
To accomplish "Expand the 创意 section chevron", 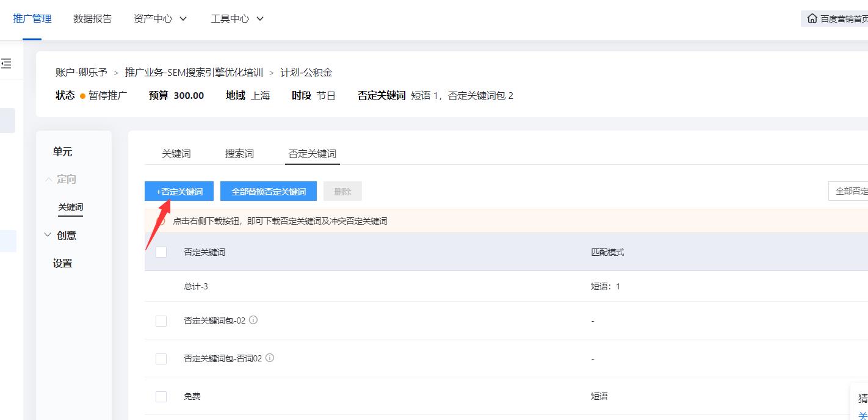I will tap(48, 235).
